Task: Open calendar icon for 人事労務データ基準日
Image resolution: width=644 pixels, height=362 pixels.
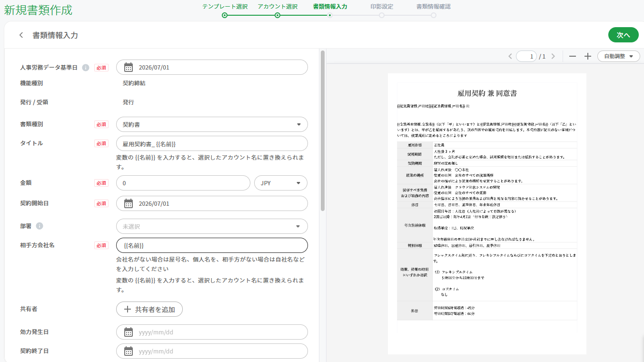Action: tap(129, 67)
